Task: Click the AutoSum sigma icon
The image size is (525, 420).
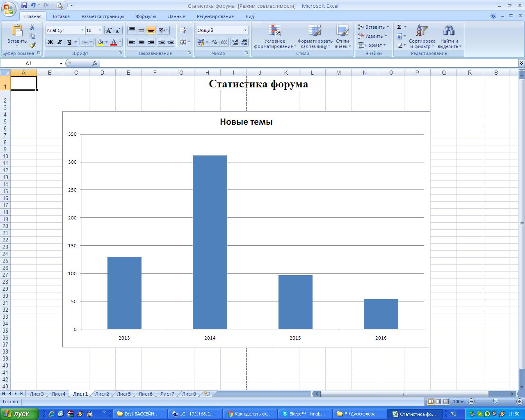Action: [x=399, y=27]
